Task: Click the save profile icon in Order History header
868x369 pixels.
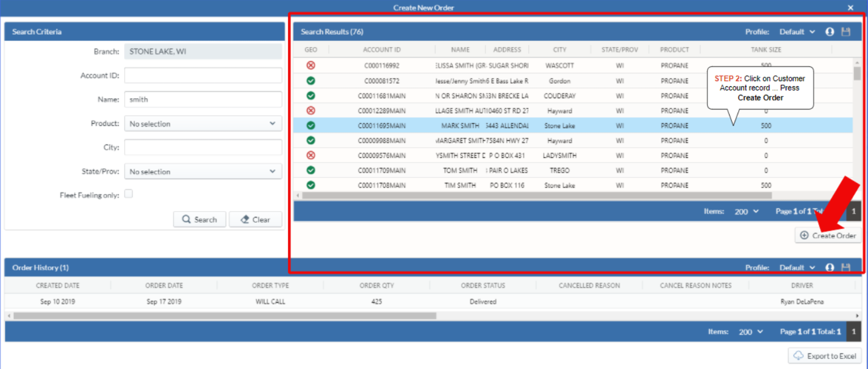Action: 846,267
